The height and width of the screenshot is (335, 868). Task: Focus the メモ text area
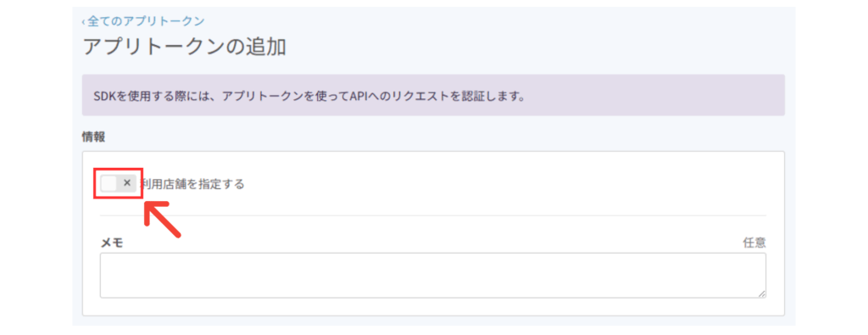[x=433, y=276]
